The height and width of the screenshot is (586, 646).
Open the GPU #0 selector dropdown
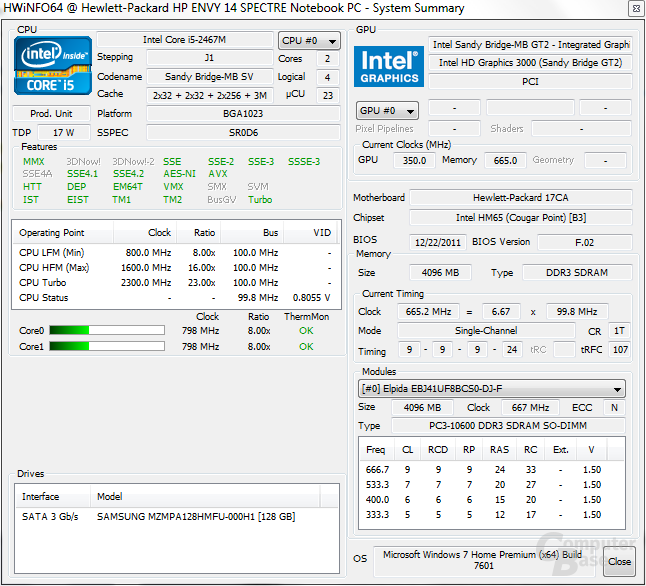pos(387,110)
